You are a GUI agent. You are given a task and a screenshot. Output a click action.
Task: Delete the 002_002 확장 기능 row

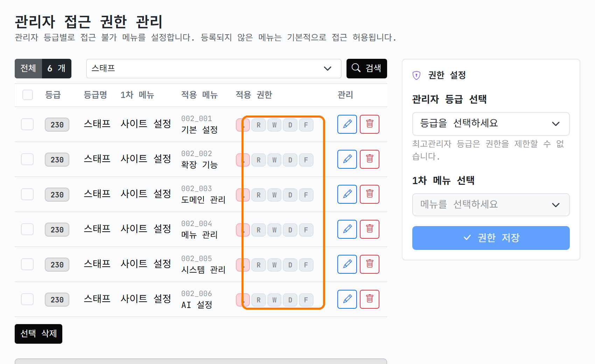tap(370, 159)
